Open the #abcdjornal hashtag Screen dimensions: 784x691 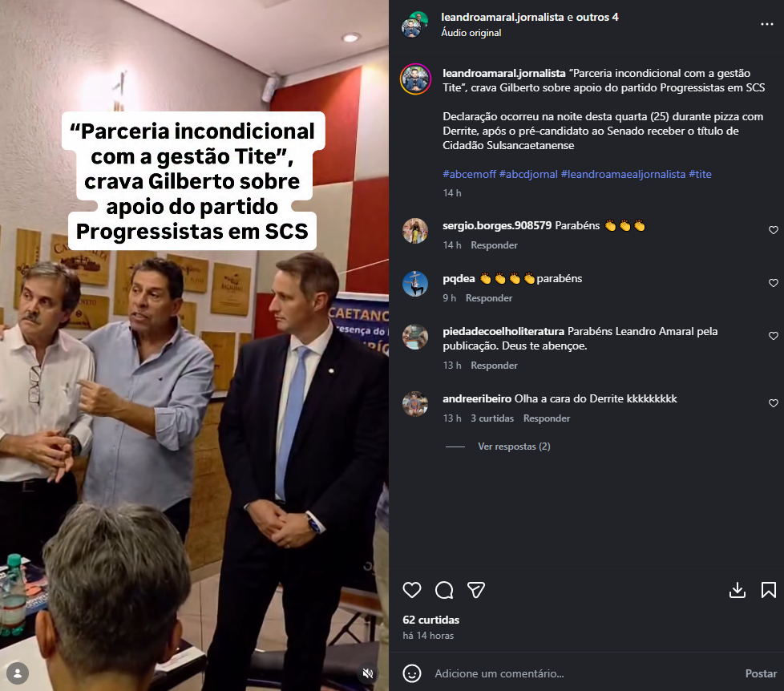[528, 174]
